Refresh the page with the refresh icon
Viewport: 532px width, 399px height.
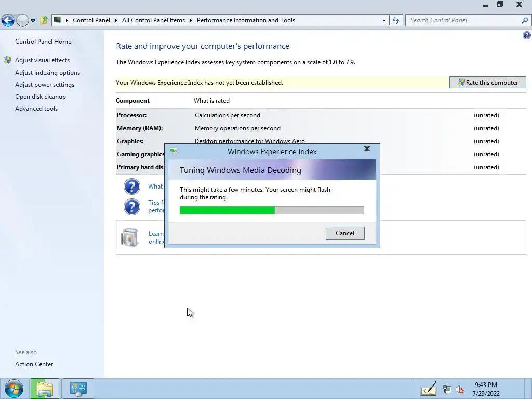[x=396, y=20]
